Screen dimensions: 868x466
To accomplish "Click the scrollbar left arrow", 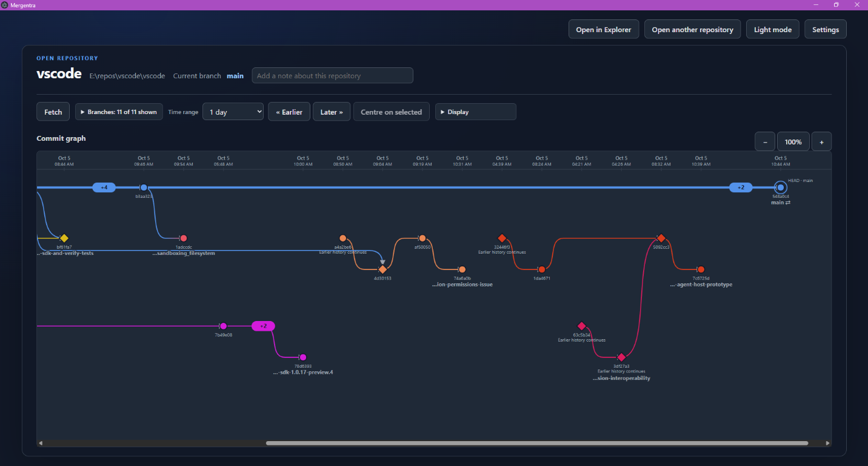I will tap(41, 443).
